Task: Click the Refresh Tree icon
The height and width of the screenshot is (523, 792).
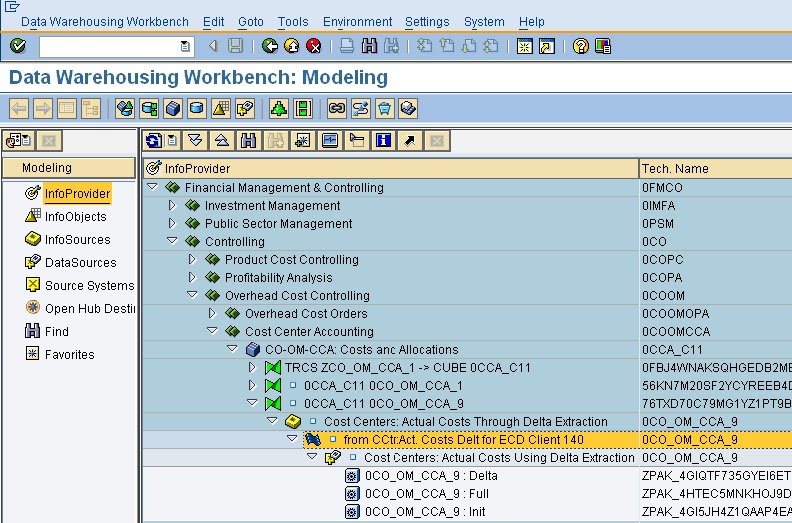Action: tap(155, 140)
